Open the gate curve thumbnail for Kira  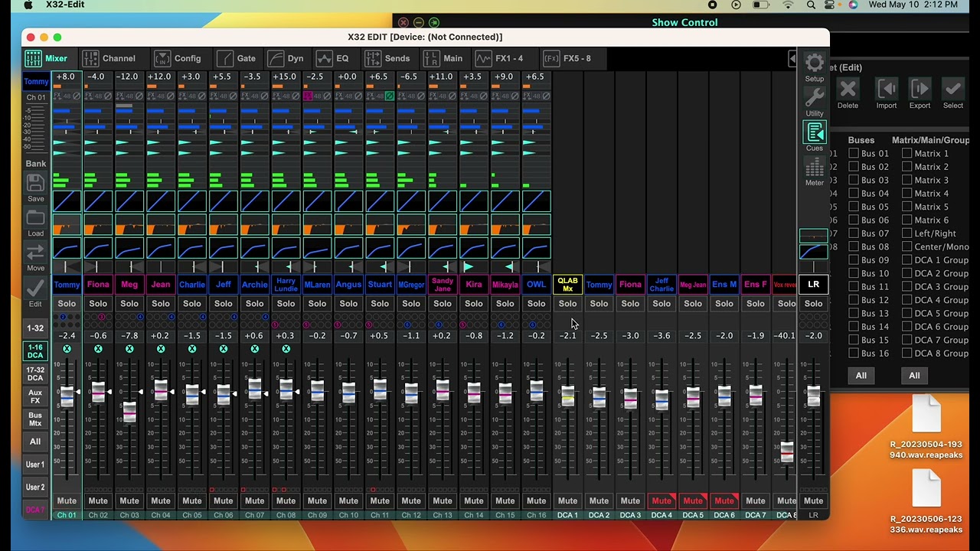point(474,202)
